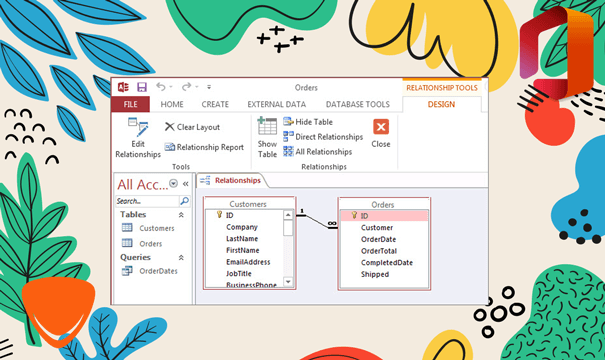Undo the last action

point(161,87)
